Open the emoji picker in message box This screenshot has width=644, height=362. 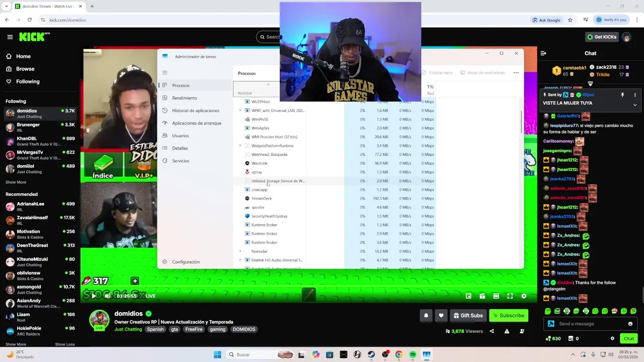coord(630,324)
